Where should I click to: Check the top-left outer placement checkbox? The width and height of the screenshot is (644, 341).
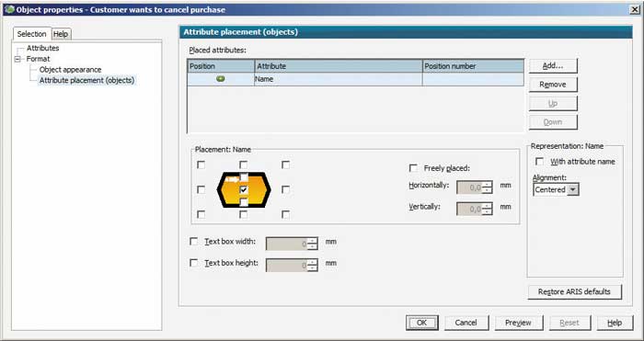coord(201,165)
